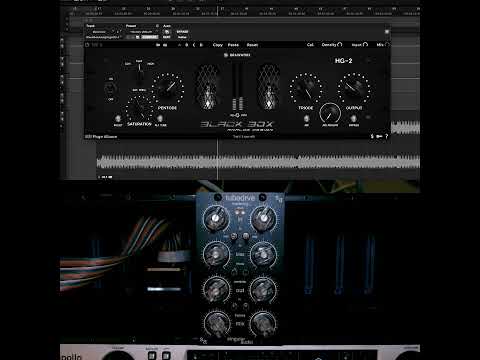Toggle the switch left of Saturation knob

click(118, 119)
